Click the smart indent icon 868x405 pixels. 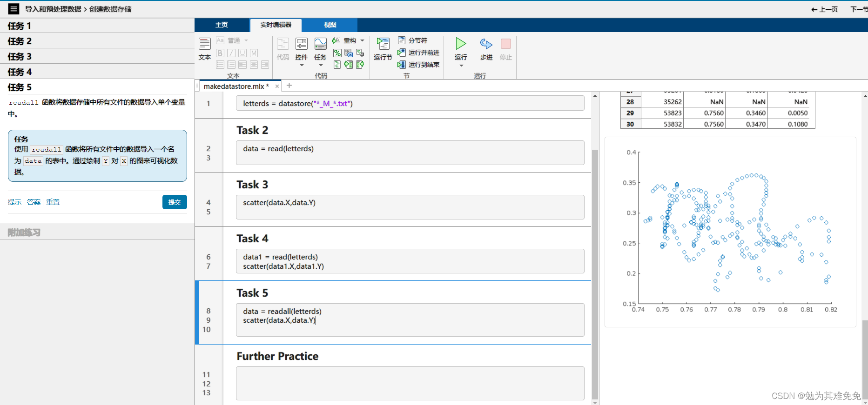tap(337, 65)
